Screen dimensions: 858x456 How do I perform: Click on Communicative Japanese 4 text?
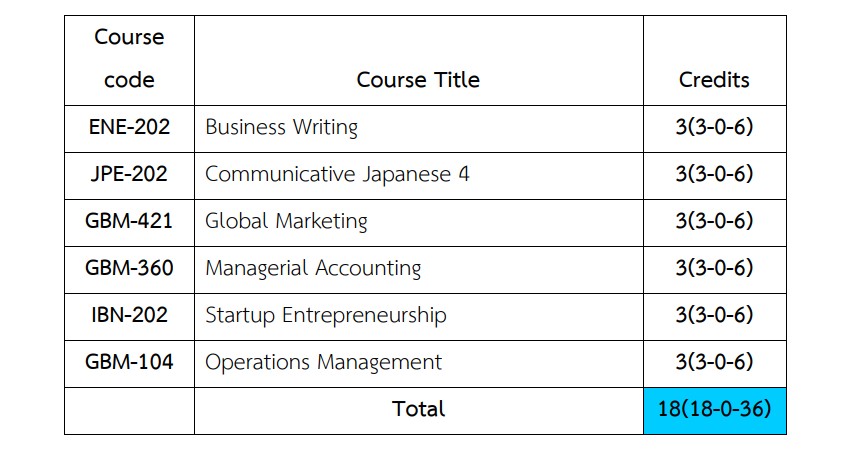click(x=337, y=174)
